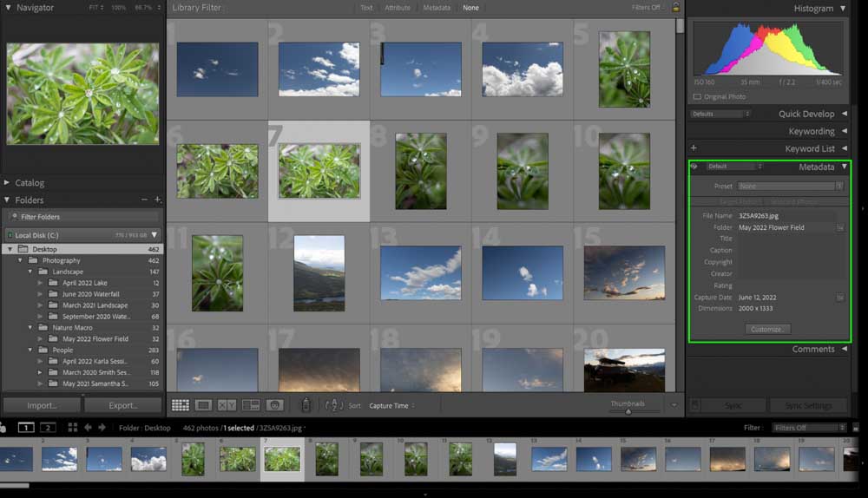Screen dimensions: 868x498
Task: Click the Sync button
Action: [733, 405]
